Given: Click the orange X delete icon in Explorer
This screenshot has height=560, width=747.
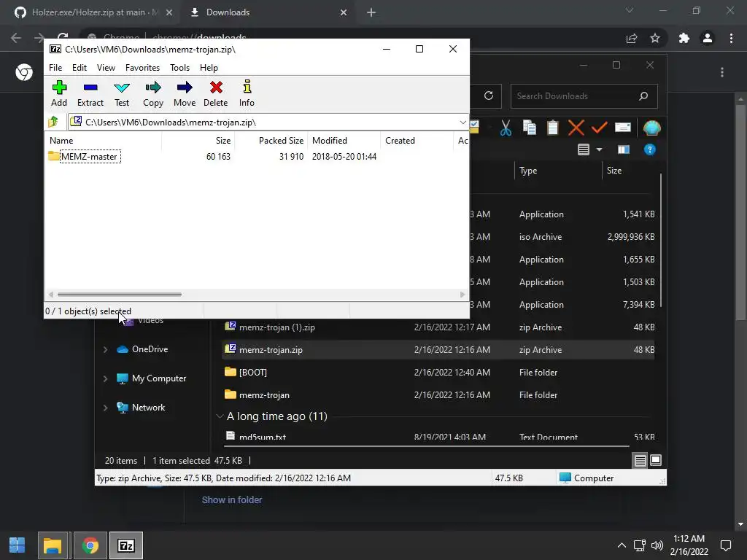Looking at the screenshot, I should 576,128.
